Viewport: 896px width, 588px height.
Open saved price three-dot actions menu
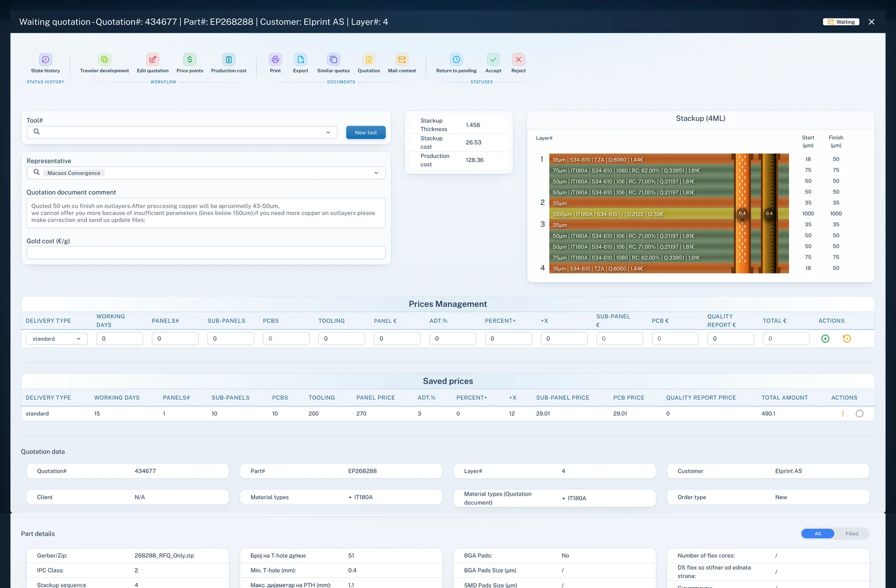pyautogui.click(x=843, y=414)
